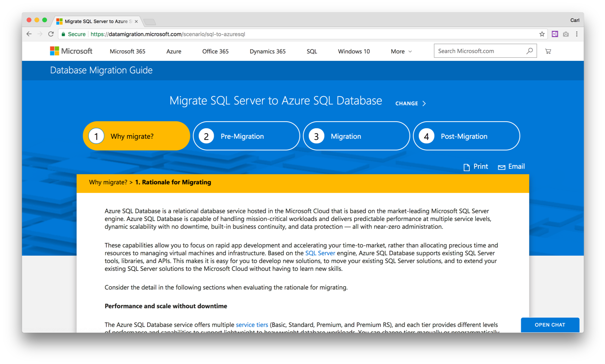Expand the More navigation dropdown

pos(401,51)
